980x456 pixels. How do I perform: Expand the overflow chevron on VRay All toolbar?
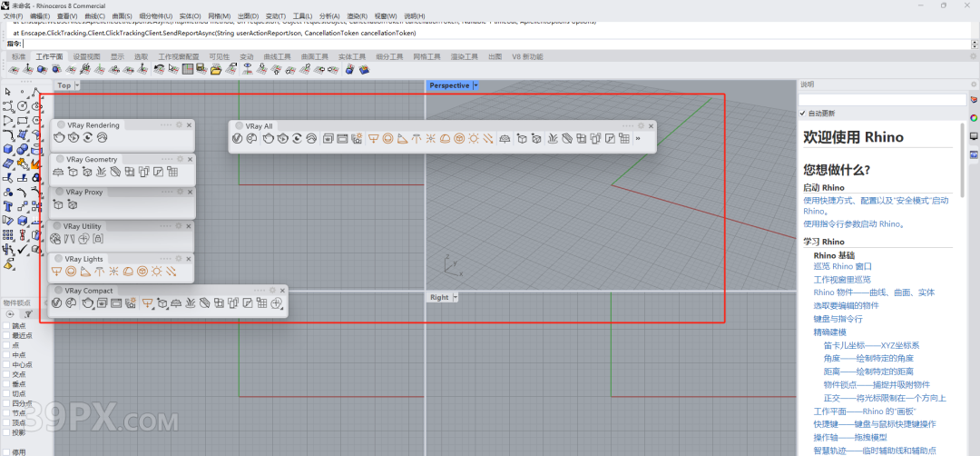click(x=638, y=139)
